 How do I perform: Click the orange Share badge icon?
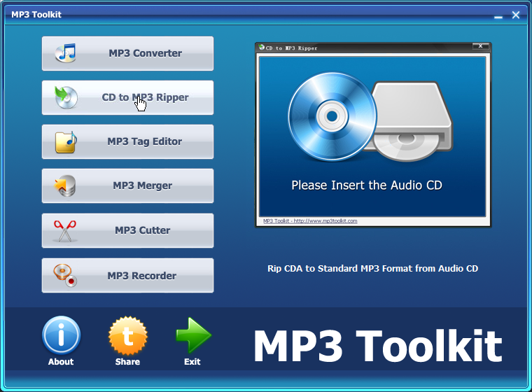(x=128, y=336)
